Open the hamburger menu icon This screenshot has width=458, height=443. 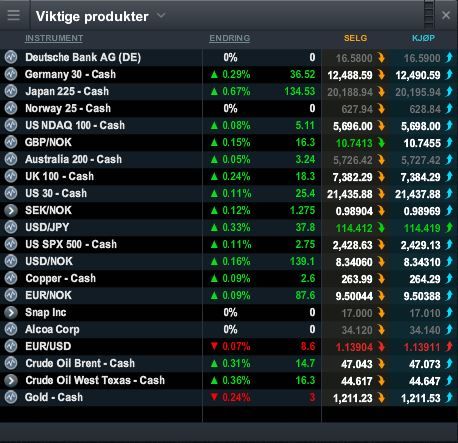pos(13,15)
